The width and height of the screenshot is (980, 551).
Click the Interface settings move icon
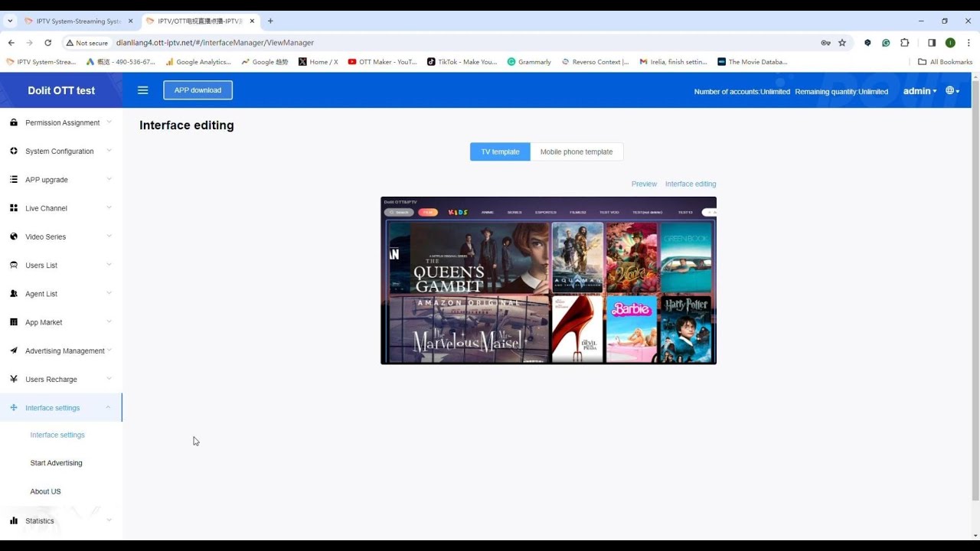pos(14,408)
